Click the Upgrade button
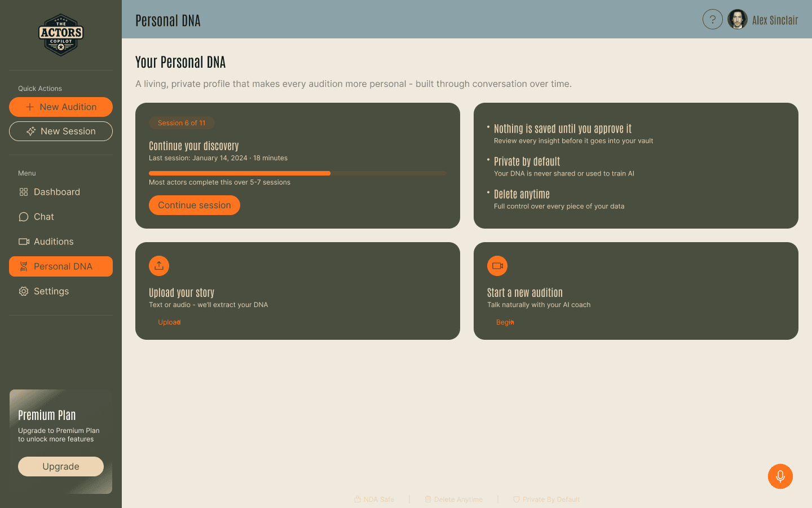The image size is (812, 508). (x=61, y=466)
